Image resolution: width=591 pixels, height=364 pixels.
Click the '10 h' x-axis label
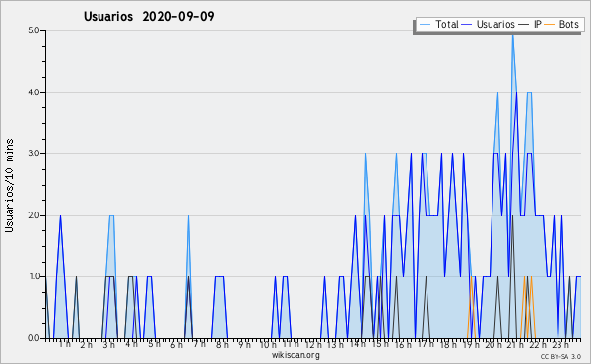(267, 344)
